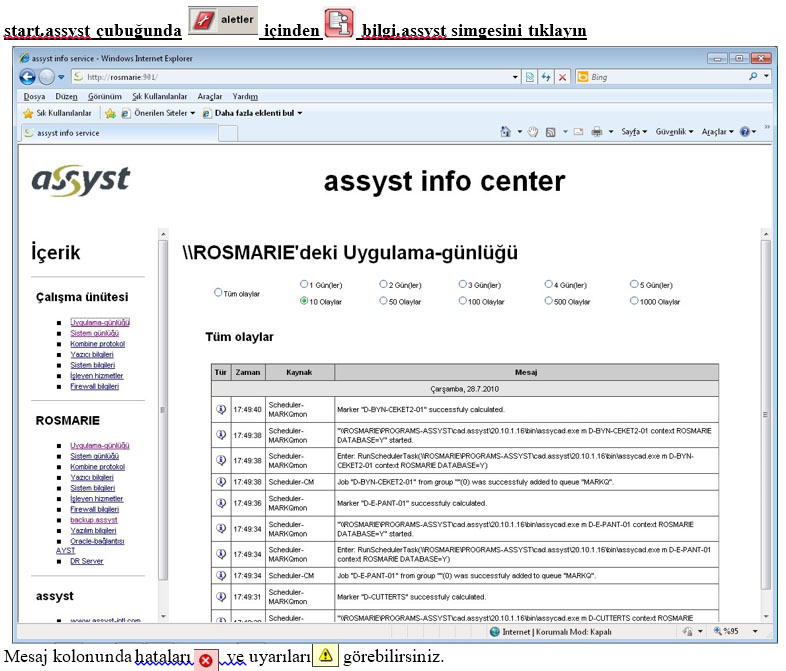Select the 50 Olaylar radio button

point(383,301)
